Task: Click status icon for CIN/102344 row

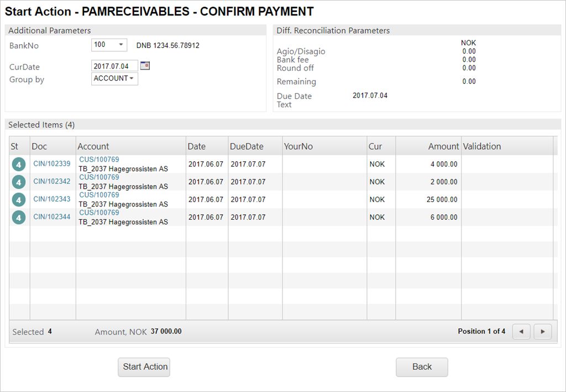Action: [19, 218]
